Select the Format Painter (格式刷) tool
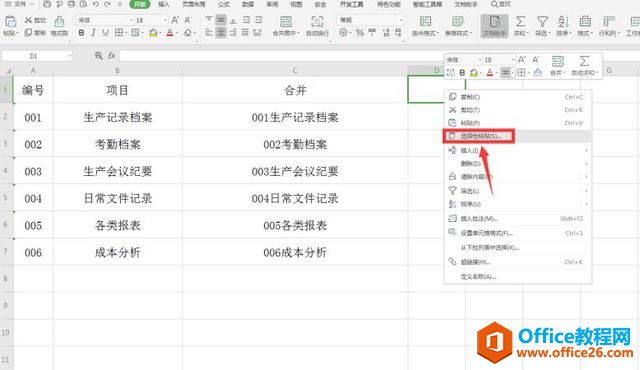Screen dimensions: 640x370 click(60, 26)
